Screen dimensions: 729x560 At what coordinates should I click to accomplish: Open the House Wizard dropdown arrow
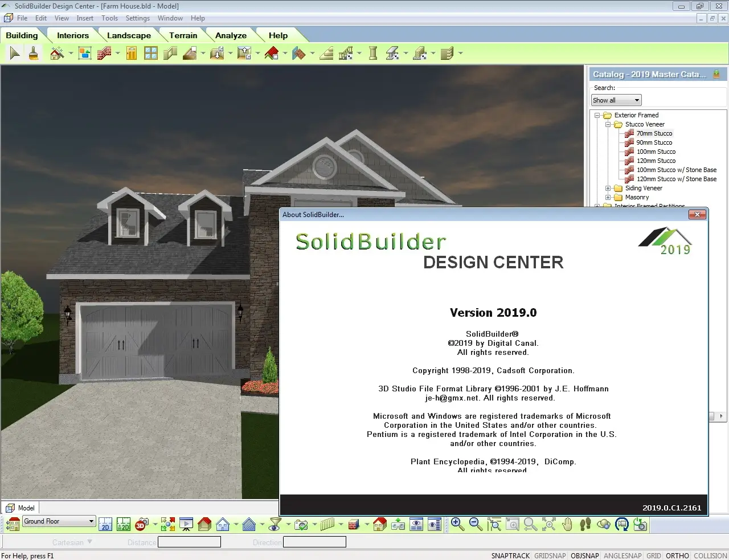pos(71,54)
